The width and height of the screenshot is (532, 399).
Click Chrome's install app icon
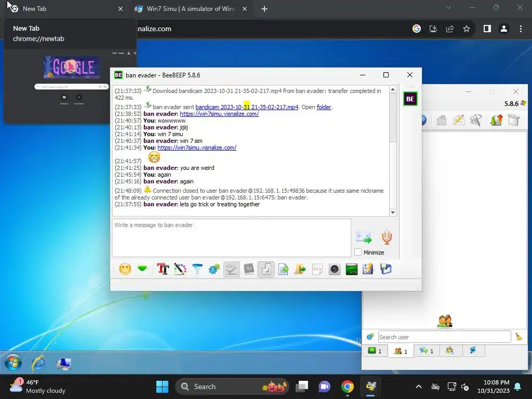(433, 29)
